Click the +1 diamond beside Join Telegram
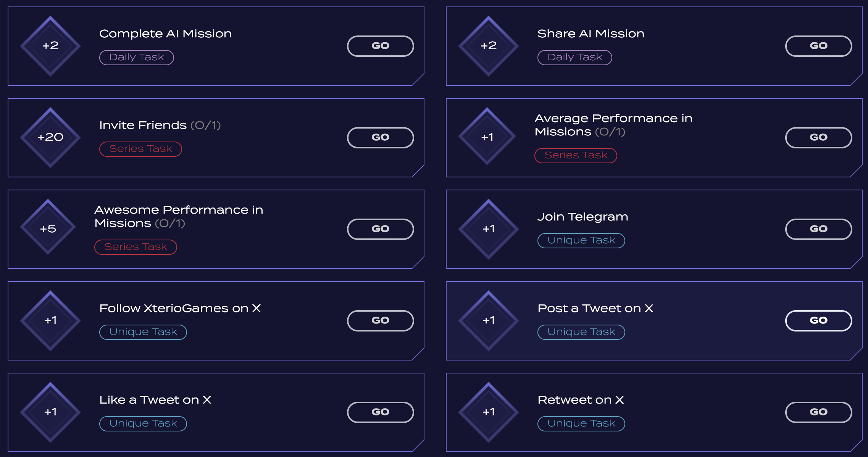The height and width of the screenshot is (457, 868). (489, 229)
